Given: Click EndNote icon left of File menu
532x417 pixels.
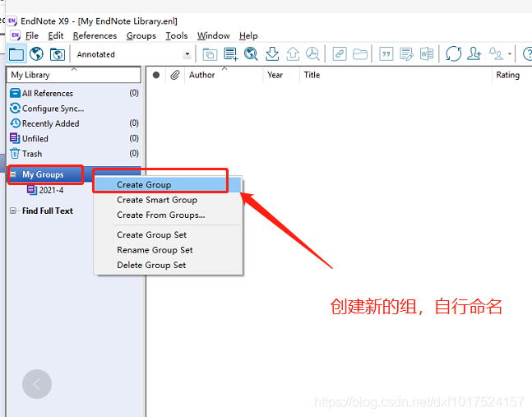Looking at the screenshot, I should point(16,35).
